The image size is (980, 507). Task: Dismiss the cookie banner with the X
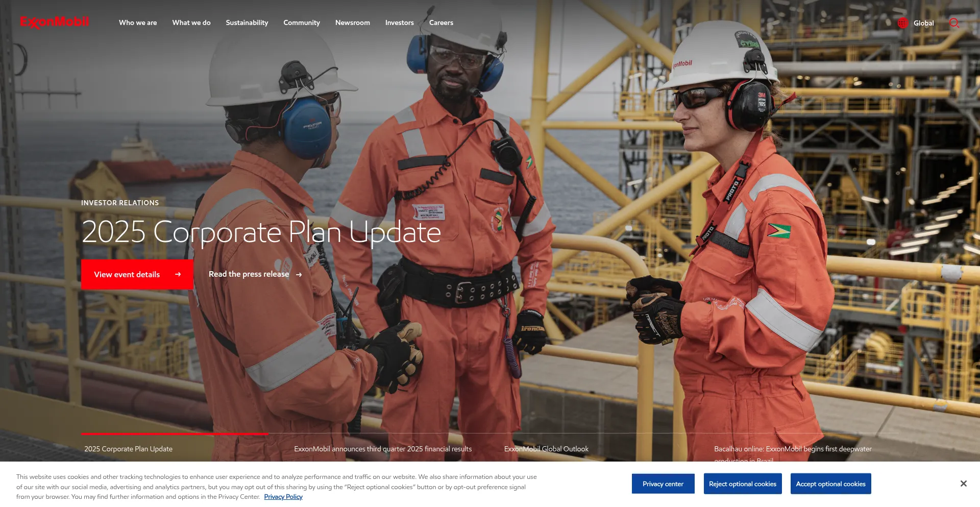pos(963,484)
